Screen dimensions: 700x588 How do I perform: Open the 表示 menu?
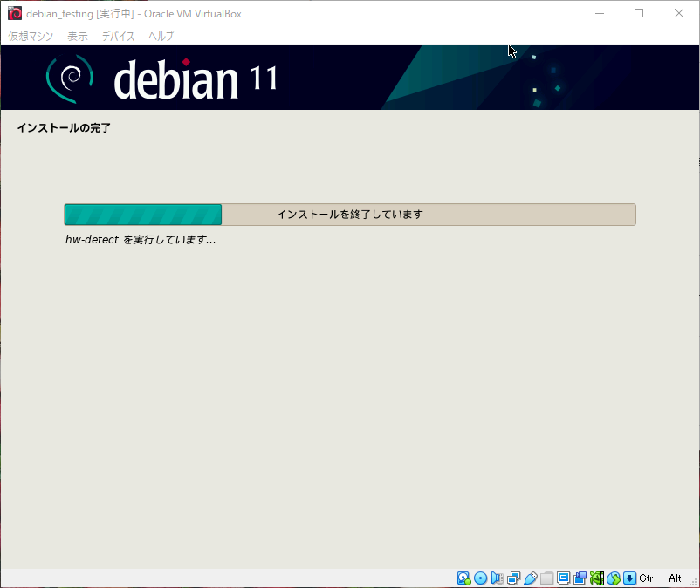click(77, 36)
